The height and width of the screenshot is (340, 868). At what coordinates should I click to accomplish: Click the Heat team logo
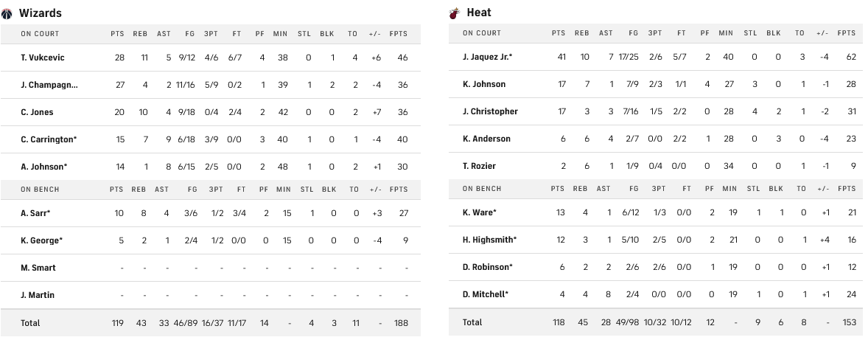coord(455,13)
